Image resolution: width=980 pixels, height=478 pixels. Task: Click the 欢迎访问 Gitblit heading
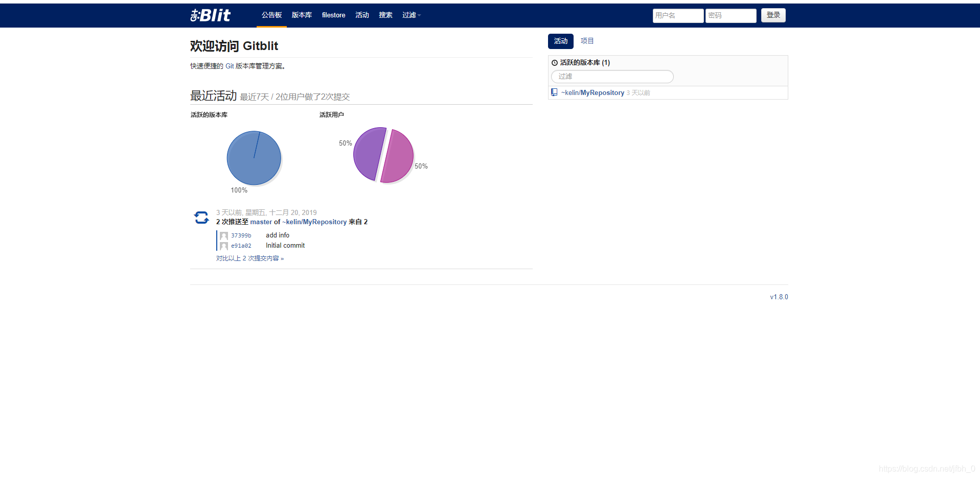[x=234, y=46]
